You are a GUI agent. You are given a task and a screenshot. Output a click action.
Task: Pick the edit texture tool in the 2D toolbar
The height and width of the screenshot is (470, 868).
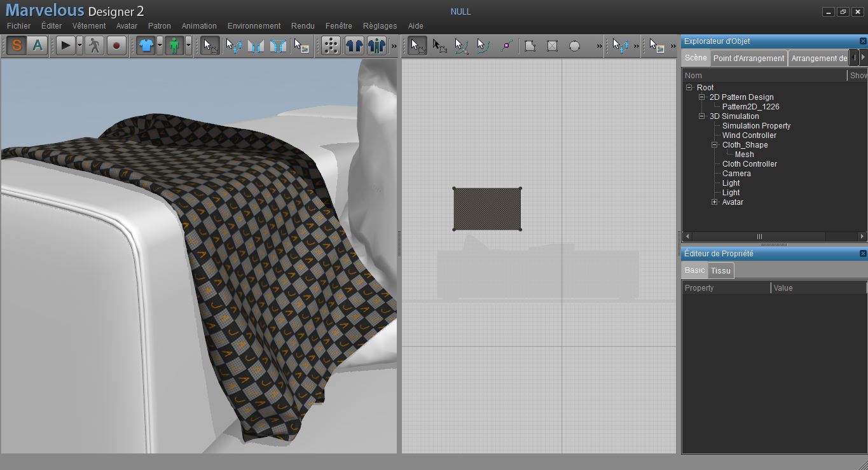tap(657, 46)
